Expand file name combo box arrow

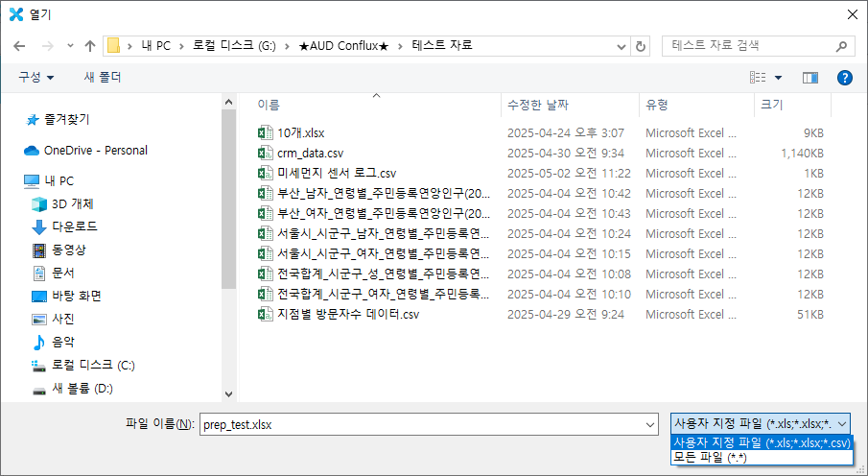click(x=650, y=425)
